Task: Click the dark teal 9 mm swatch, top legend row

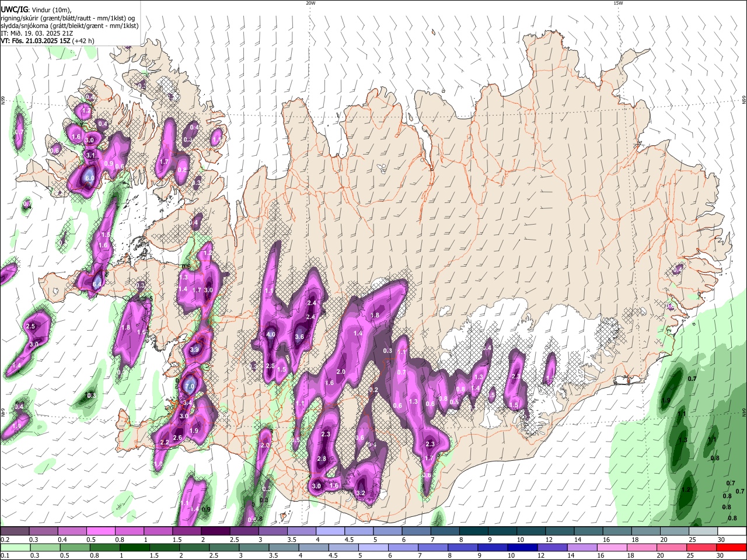Action: tap(502, 531)
